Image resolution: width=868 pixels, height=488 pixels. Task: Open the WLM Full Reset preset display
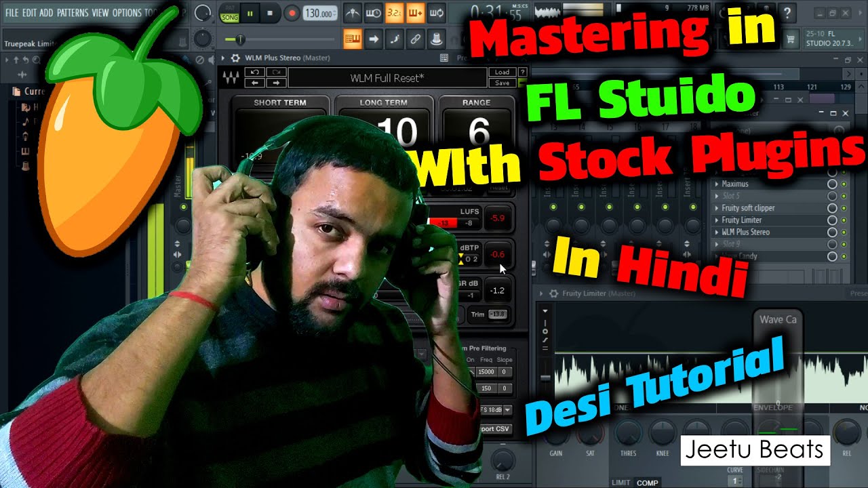point(387,77)
